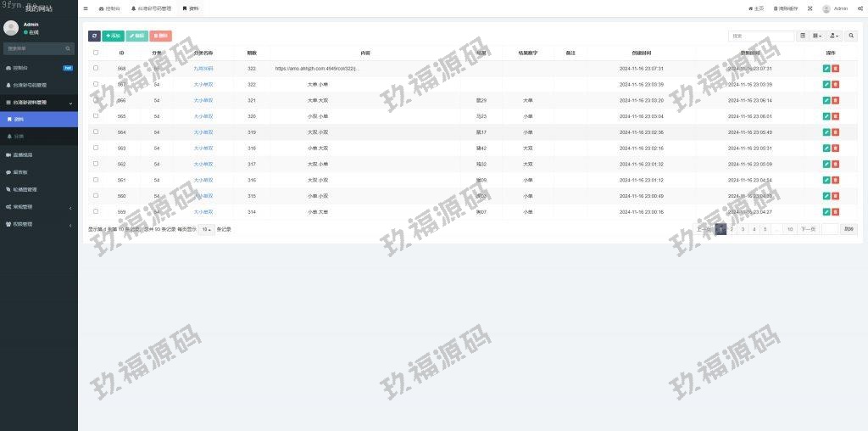Expand the 常规管理 sidebar menu
868x431 pixels.
tap(38, 206)
